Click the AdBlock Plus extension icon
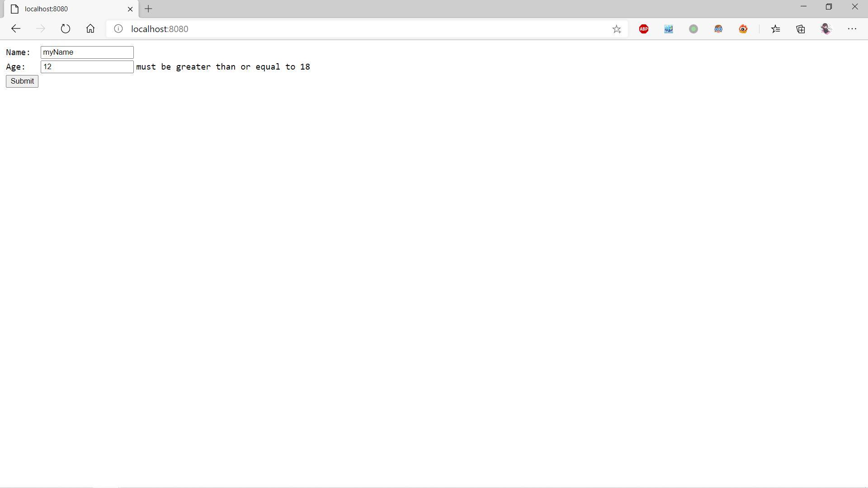Image resolution: width=868 pixels, height=488 pixels. pyautogui.click(x=644, y=29)
